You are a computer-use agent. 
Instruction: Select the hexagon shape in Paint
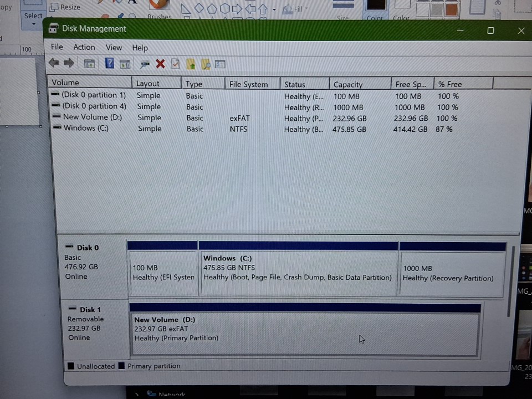pos(224,8)
